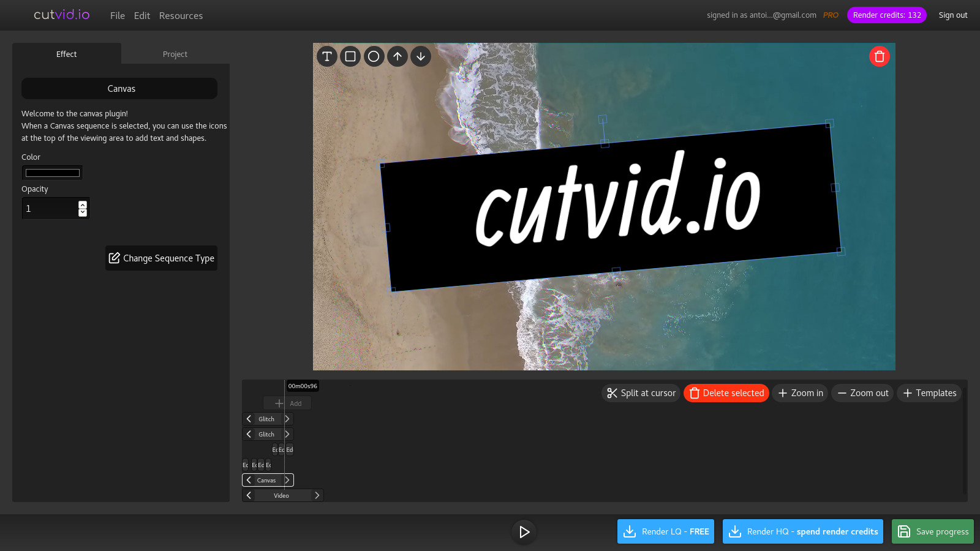Click Save progress
Viewport: 980px width, 551px height.
pos(933,531)
